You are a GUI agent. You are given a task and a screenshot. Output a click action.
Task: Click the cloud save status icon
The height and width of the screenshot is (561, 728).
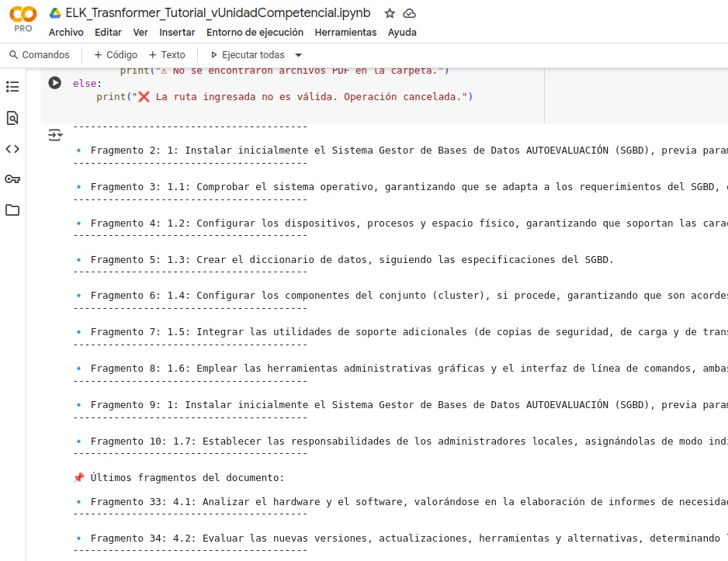click(410, 14)
